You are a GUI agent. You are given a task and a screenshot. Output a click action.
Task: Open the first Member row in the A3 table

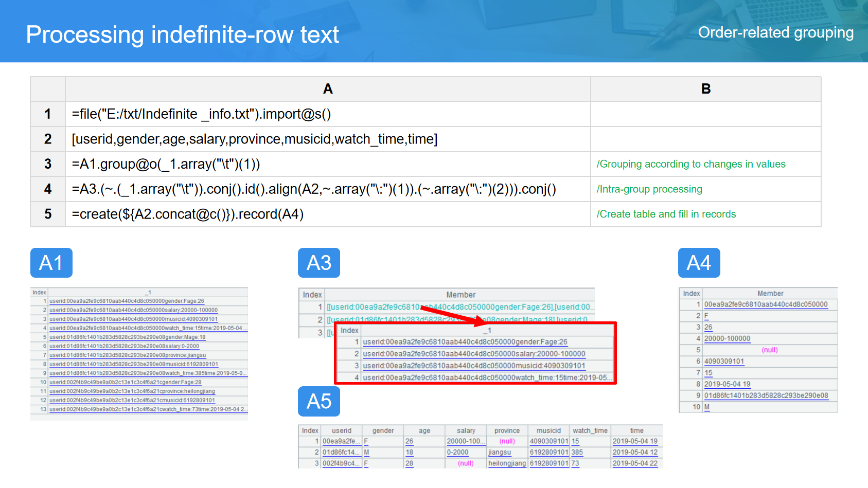click(x=459, y=307)
